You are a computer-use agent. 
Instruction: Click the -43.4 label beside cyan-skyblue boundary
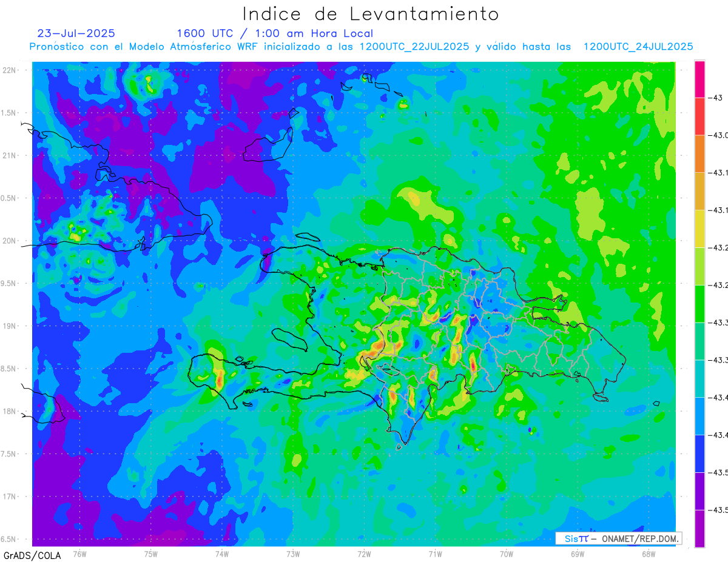(718, 398)
